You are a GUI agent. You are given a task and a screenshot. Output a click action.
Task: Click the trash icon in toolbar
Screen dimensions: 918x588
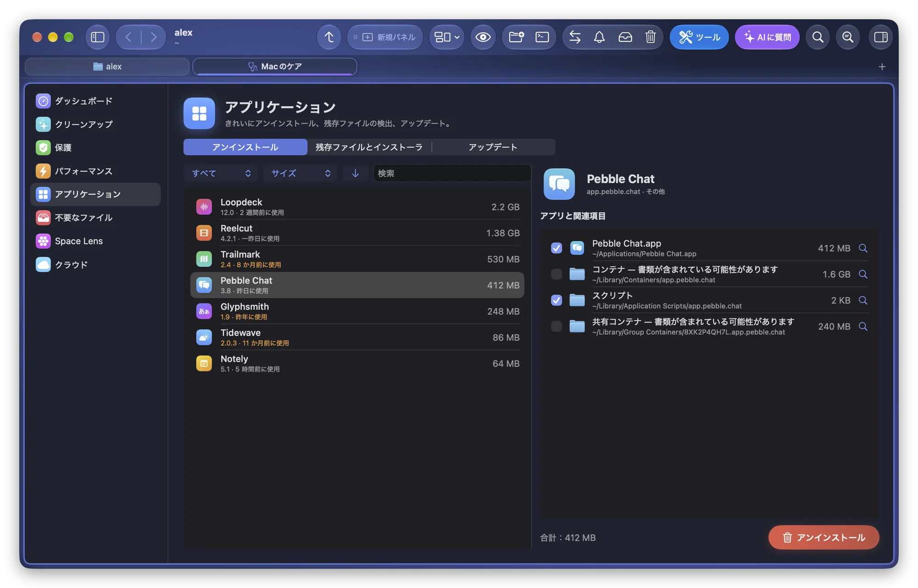pyautogui.click(x=650, y=37)
